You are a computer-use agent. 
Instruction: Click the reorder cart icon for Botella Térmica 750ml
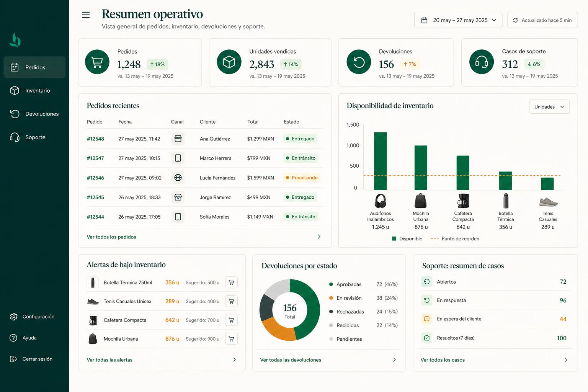click(231, 283)
